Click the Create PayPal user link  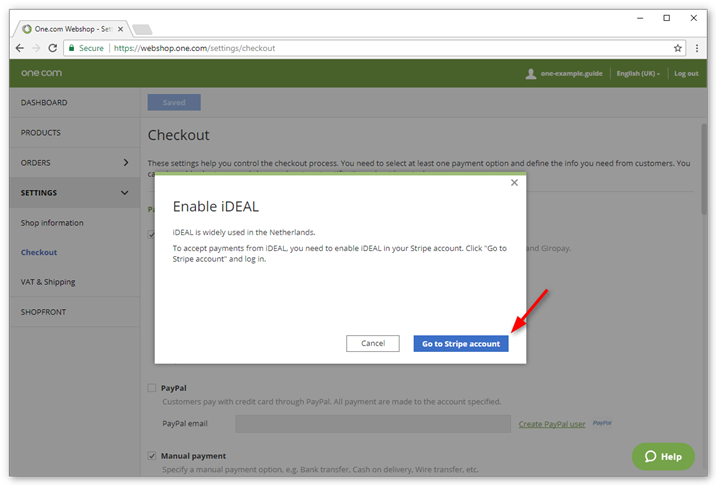point(552,424)
